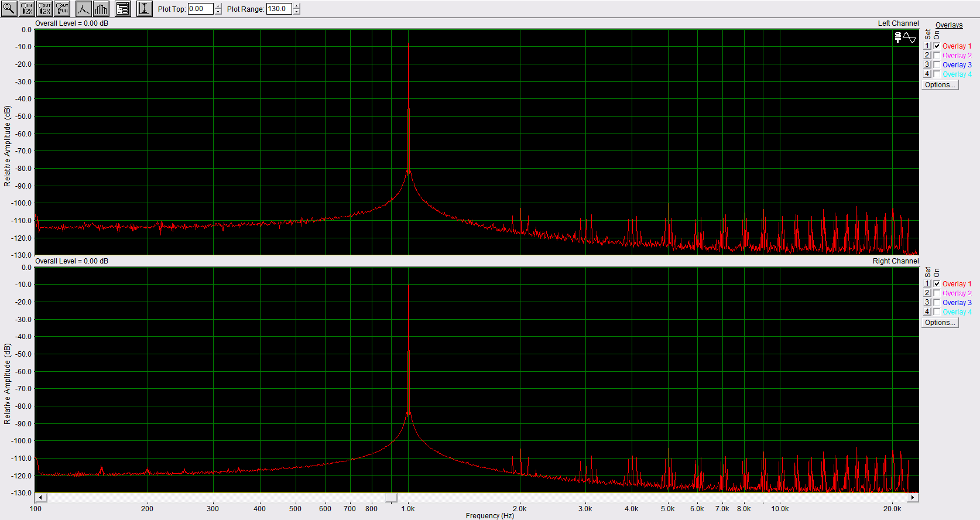Open right channel overlay Options
Image resolution: width=980 pixels, height=520 pixels.
940,323
